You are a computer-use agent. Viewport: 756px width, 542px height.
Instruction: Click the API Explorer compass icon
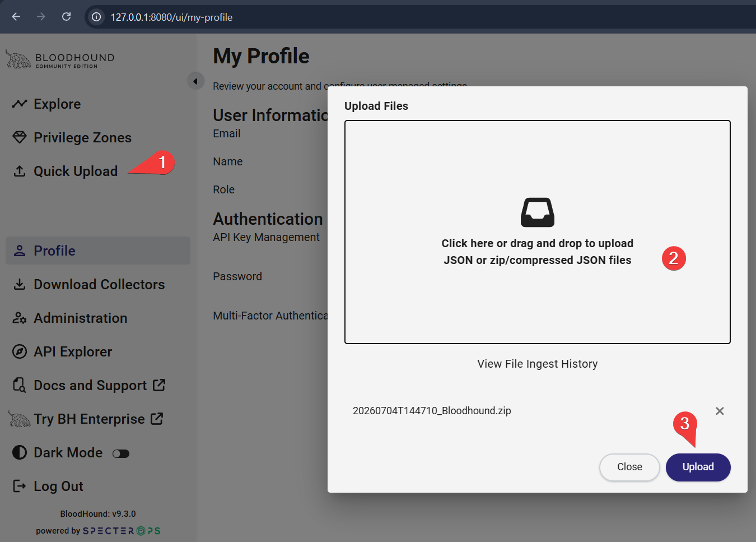pos(20,351)
